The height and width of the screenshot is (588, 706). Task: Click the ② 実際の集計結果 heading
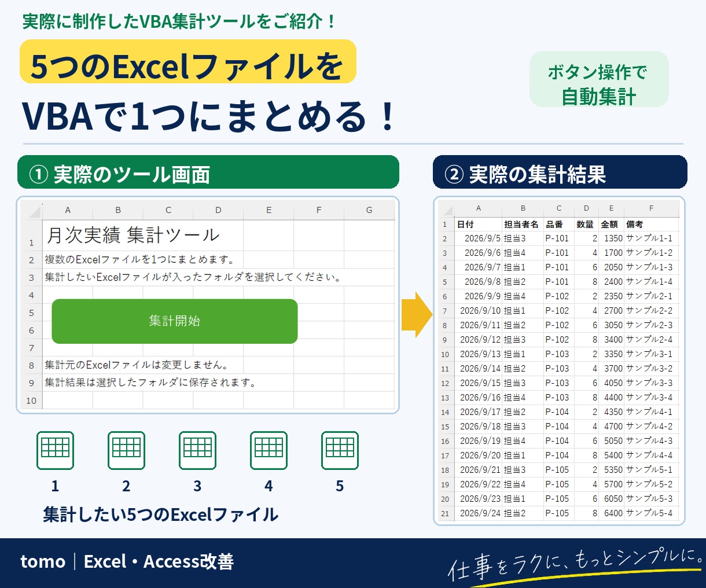click(560, 172)
